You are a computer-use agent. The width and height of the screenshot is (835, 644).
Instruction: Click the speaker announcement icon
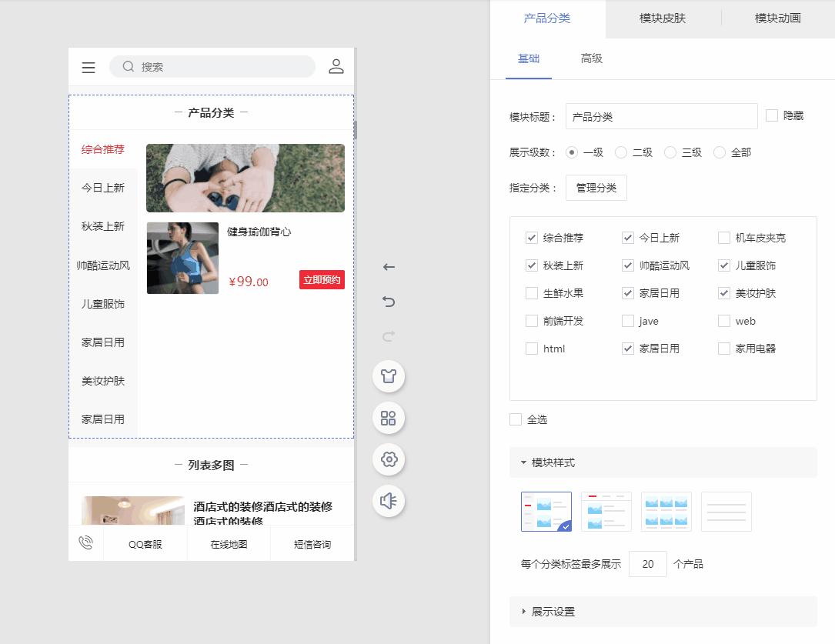point(389,501)
